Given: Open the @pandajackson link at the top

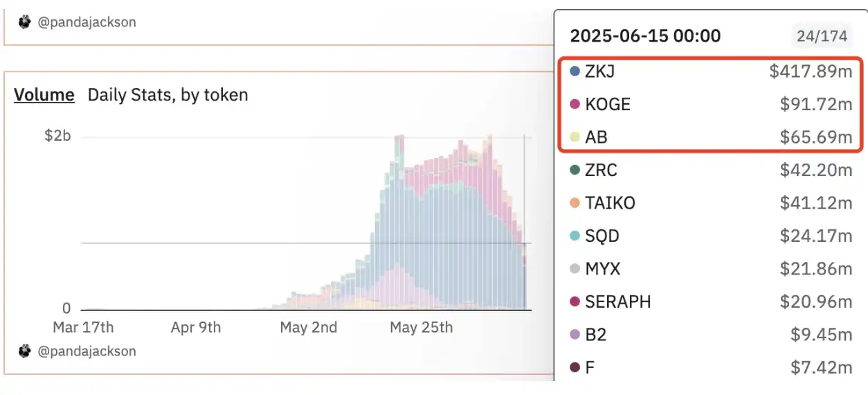Looking at the screenshot, I should 87,22.
